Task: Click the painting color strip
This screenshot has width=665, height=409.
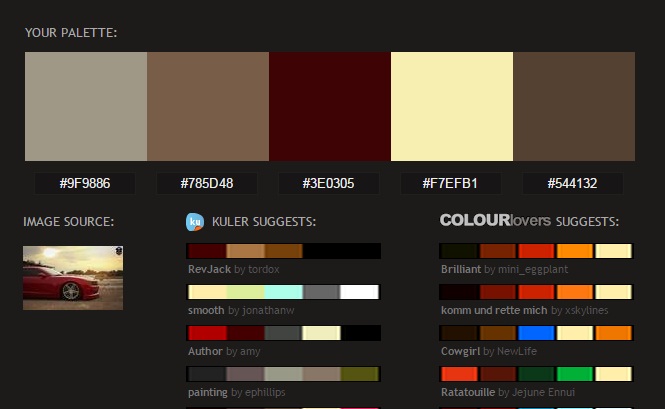Action: (283, 374)
